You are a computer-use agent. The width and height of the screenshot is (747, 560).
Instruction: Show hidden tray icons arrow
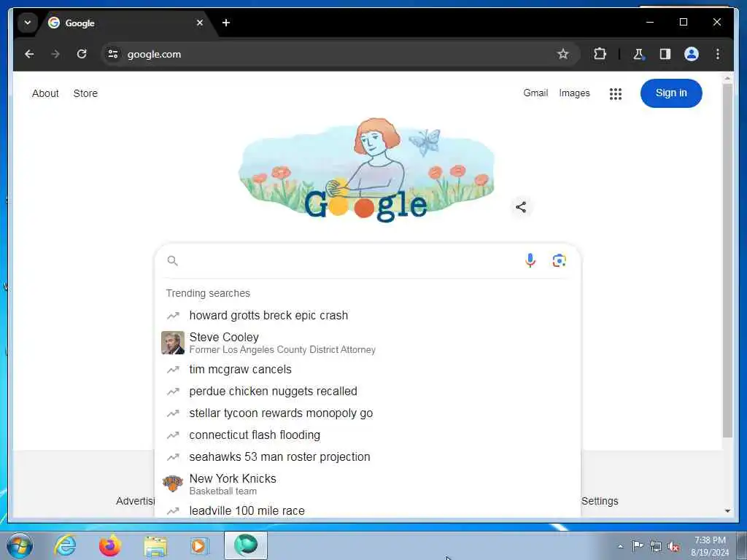pyautogui.click(x=620, y=546)
